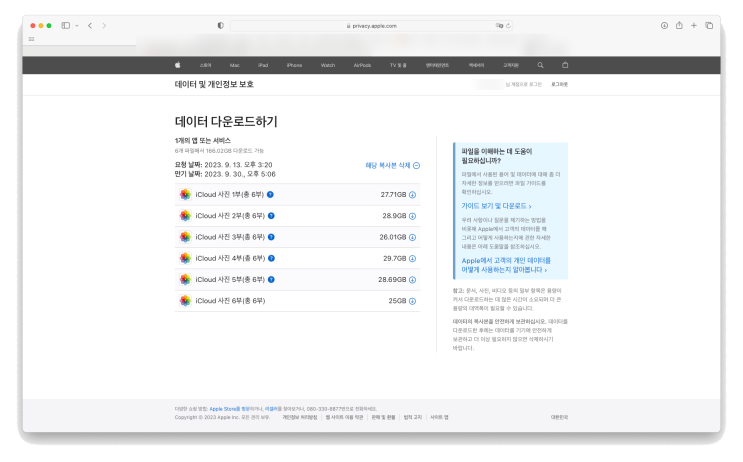Download iCloud 사진 2부 (28.9GB) via its arrow icon
The image size is (743, 462).
(x=412, y=216)
